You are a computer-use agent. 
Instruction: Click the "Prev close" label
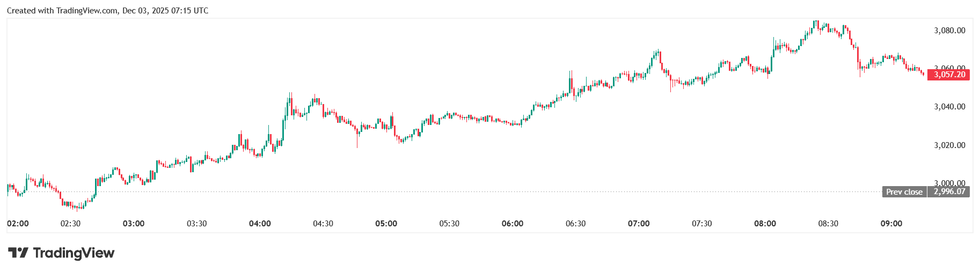[x=904, y=191]
